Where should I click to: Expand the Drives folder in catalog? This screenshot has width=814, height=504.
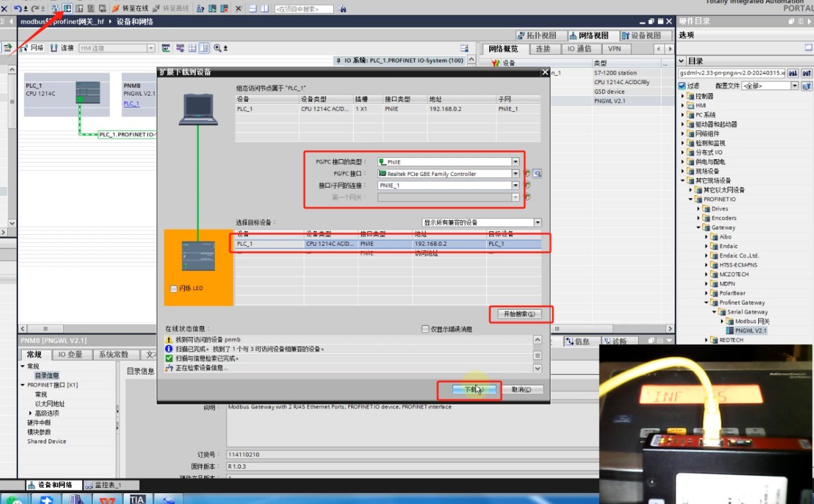(698, 209)
